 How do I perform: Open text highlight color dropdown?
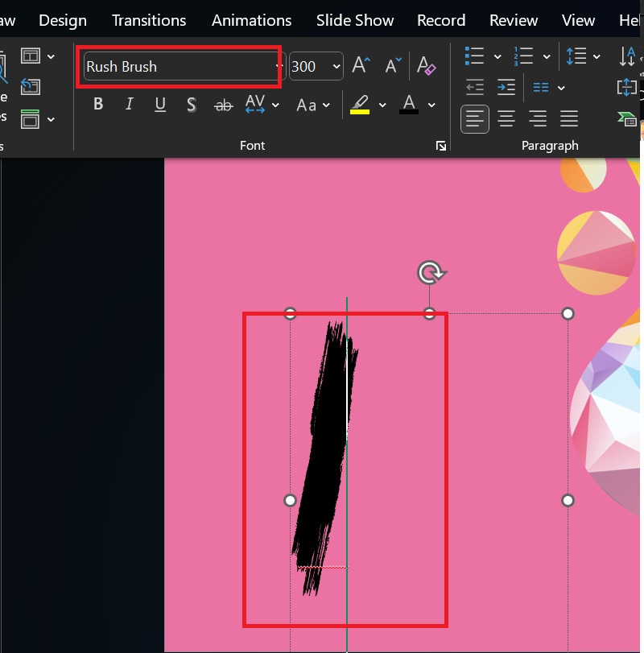click(382, 105)
